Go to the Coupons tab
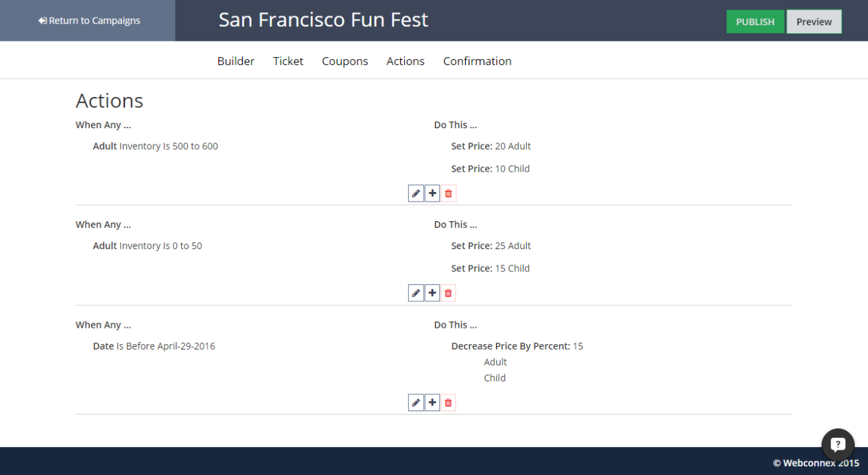The image size is (868, 475). (x=345, y=61)
